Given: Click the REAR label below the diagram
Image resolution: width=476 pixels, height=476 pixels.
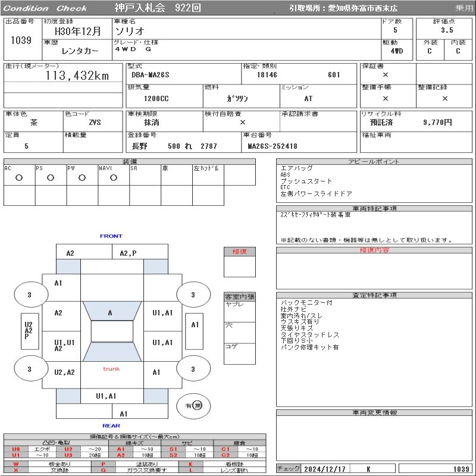Looking at the screenshot, I should point(111,425).
